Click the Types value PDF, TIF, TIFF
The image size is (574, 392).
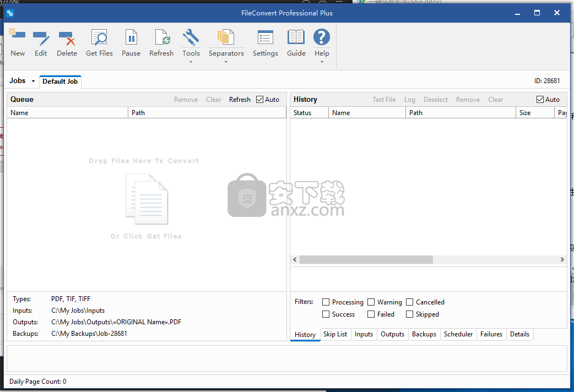coord(71,298)
